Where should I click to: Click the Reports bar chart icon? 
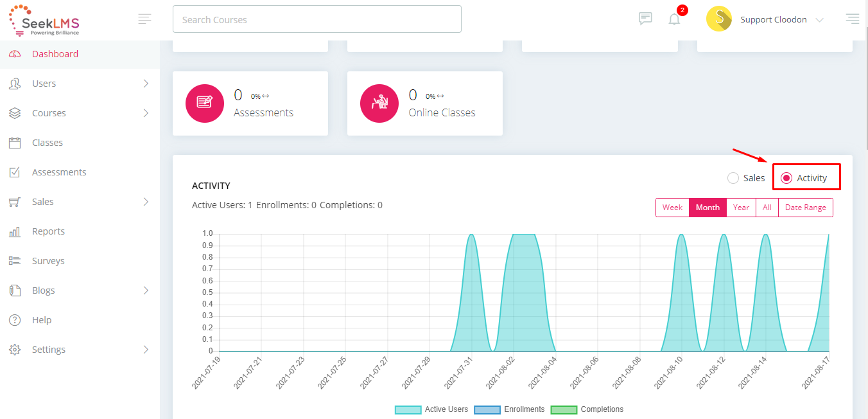[x=15, y=231]
